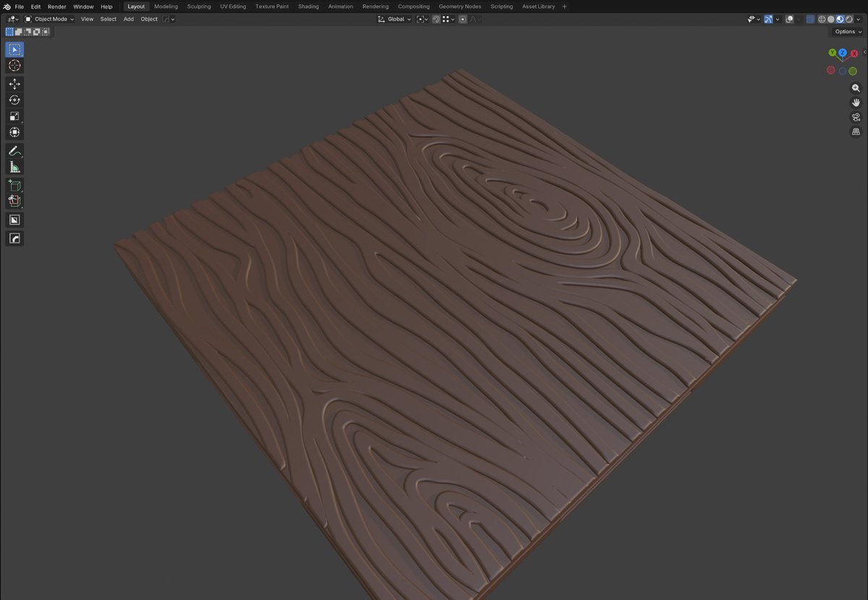Open the Edit menu
This screenshot has height=600, width=868.
(35, 7)
